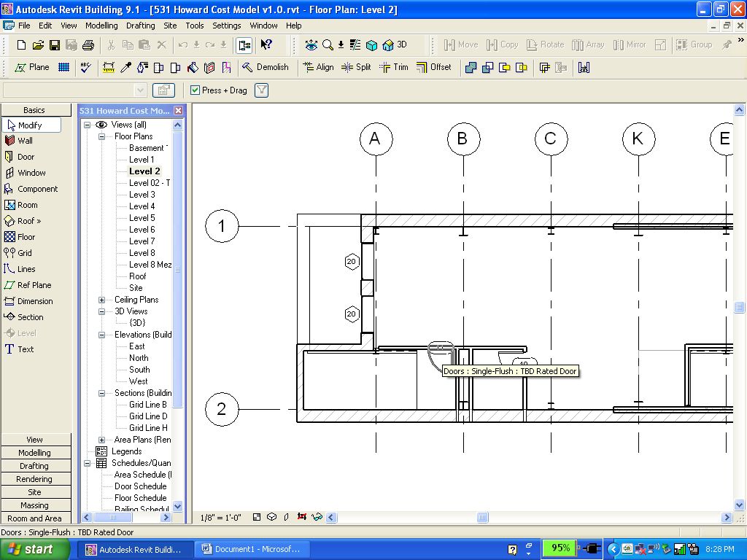Open the Modelling menu
The height and width of the screenshot is (560, 747).
pos(101,26)
